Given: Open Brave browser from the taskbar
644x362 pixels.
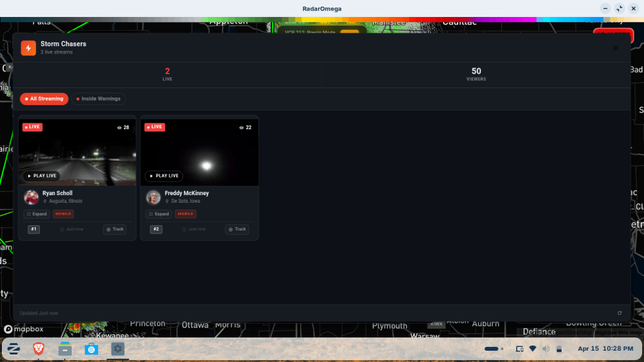Looking at the screenshot, I should (x=38, y=349).
